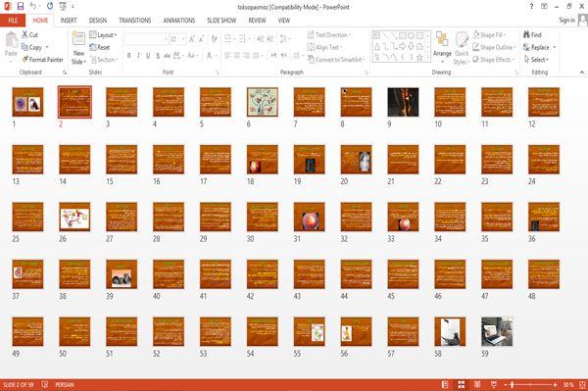Toggle Align Right paragraph button
The height and width of the screenshot is (391, 588).
tap(246, 56)
